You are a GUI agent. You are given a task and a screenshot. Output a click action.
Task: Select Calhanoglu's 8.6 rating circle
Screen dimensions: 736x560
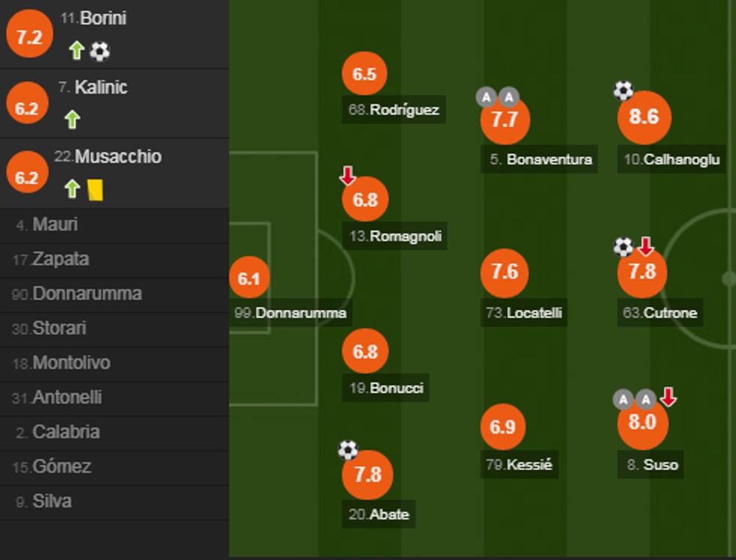tap(644, 117)
